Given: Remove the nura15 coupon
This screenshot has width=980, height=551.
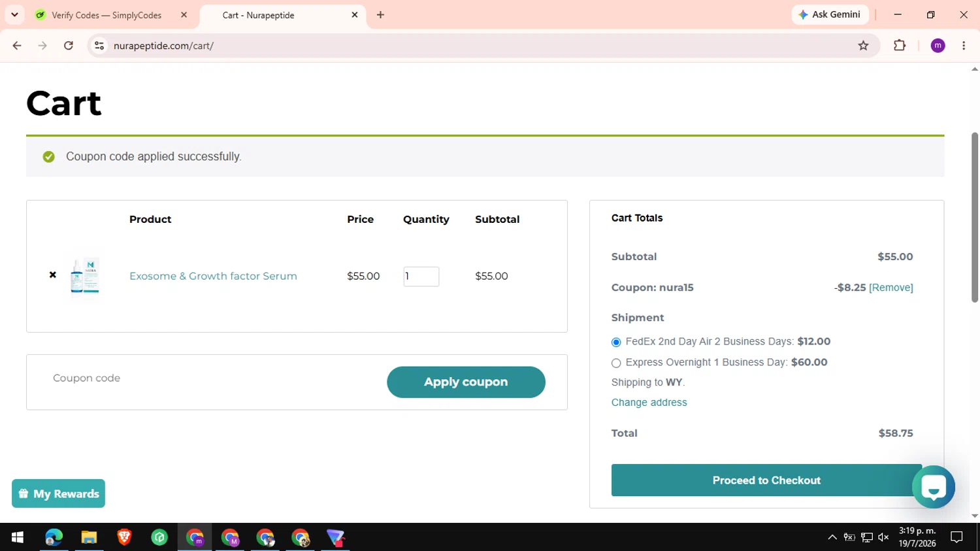Looking at the screenshot, I should pos(891,288).
